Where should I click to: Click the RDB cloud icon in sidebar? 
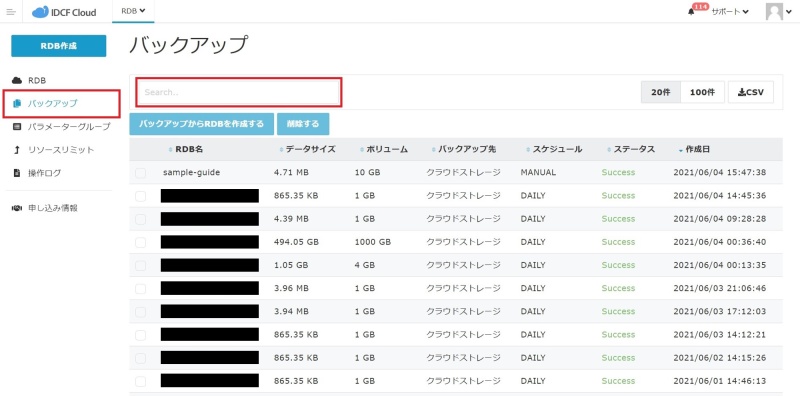(x=17, y=81)
